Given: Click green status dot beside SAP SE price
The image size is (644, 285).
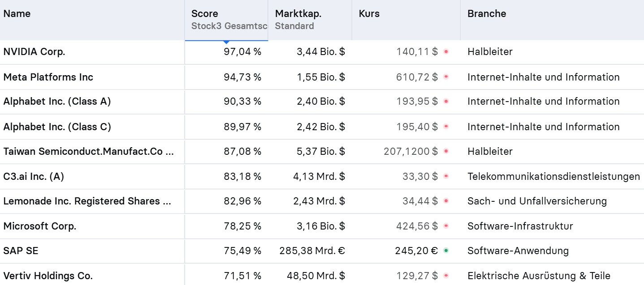Looking at the screenshot, I should tap(446, 251).
